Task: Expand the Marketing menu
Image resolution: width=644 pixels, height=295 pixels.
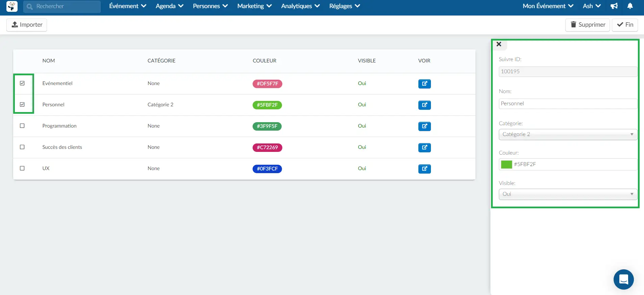Action: (x=255, y=6)
